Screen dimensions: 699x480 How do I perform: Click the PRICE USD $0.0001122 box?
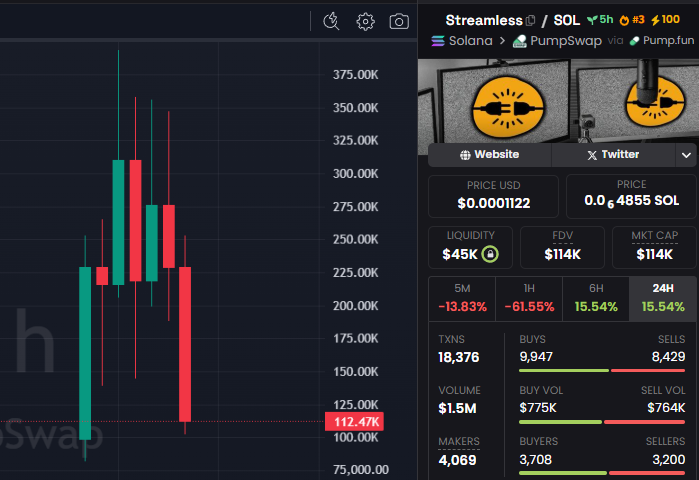(x=493, y=196)
